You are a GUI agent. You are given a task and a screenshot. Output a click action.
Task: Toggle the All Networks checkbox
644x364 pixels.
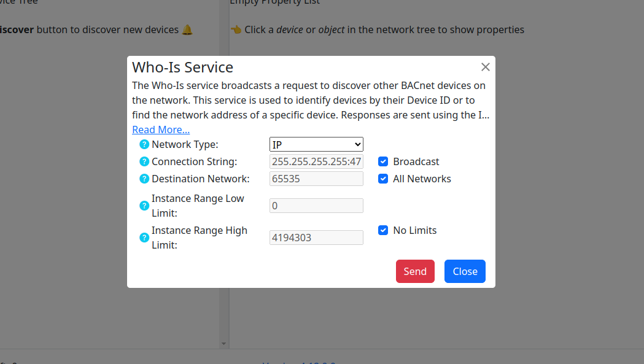(x=383, y=179)
